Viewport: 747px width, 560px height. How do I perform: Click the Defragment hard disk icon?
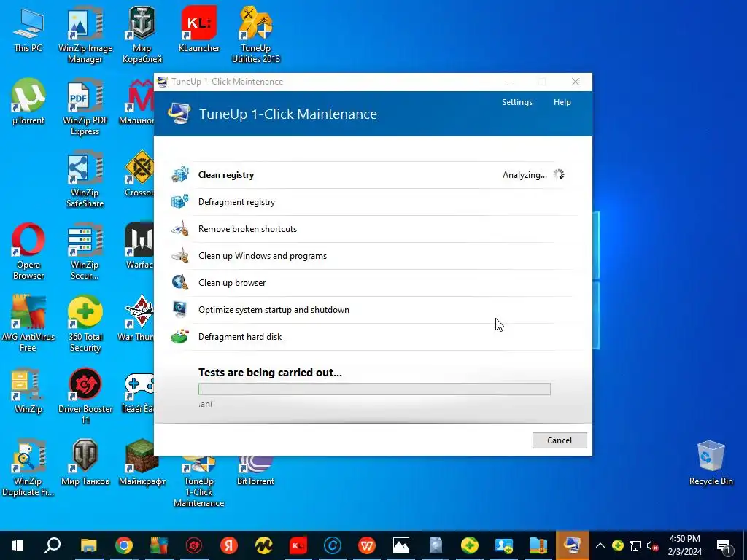pyautogui.click(x=180, y=337)
